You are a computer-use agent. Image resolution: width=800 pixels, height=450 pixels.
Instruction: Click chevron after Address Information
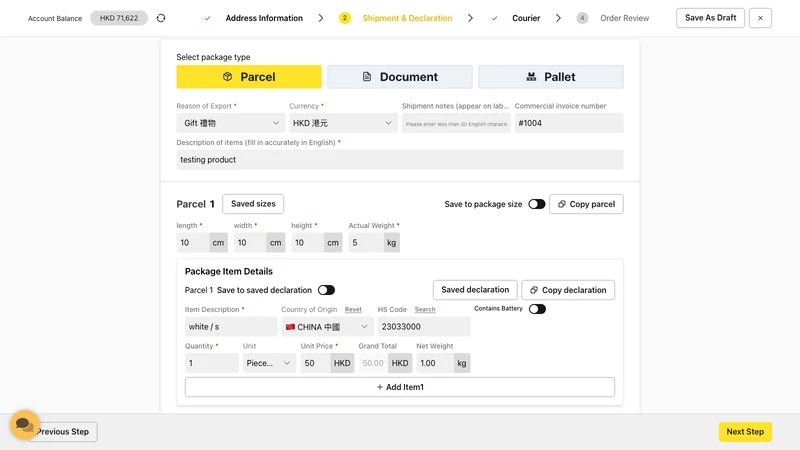click(320, 18)
